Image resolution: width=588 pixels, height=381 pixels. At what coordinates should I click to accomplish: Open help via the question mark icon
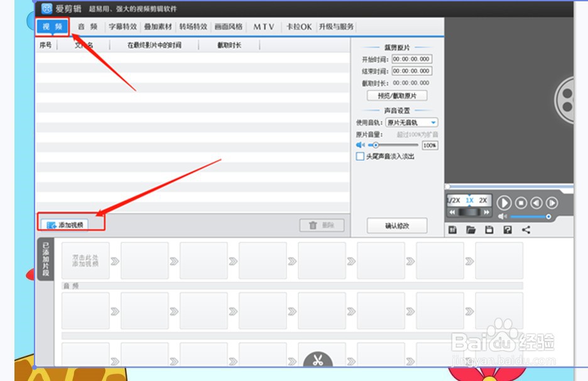508,229
